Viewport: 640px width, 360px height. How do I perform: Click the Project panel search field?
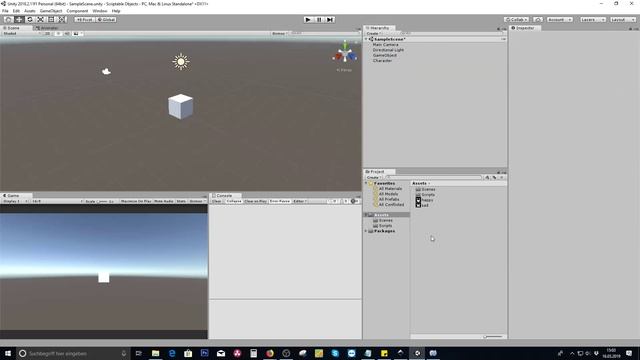pos(433,178)
